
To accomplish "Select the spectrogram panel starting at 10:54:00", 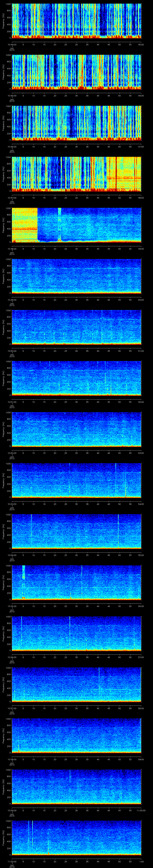I will 76,531.
